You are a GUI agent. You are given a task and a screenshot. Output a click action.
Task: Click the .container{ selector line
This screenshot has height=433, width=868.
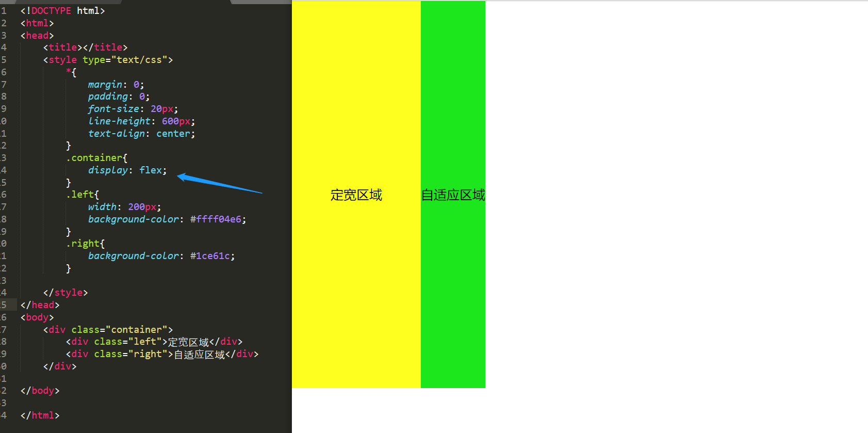point(96,158)
